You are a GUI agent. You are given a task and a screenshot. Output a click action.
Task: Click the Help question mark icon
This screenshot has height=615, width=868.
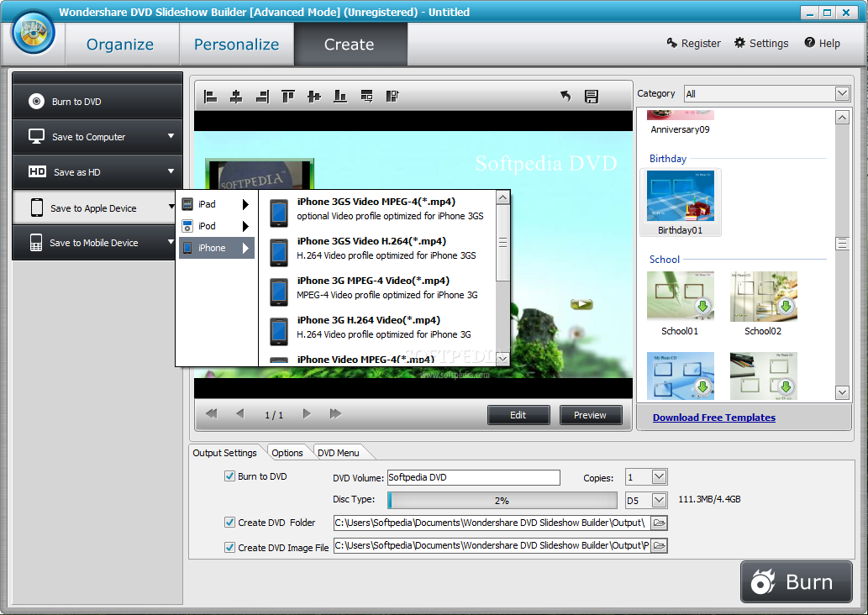pos(809,43)
